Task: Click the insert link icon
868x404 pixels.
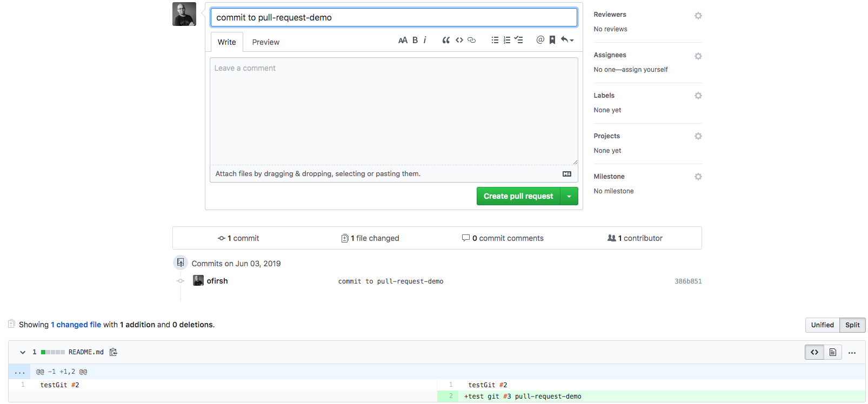Action: click(471, 40)
